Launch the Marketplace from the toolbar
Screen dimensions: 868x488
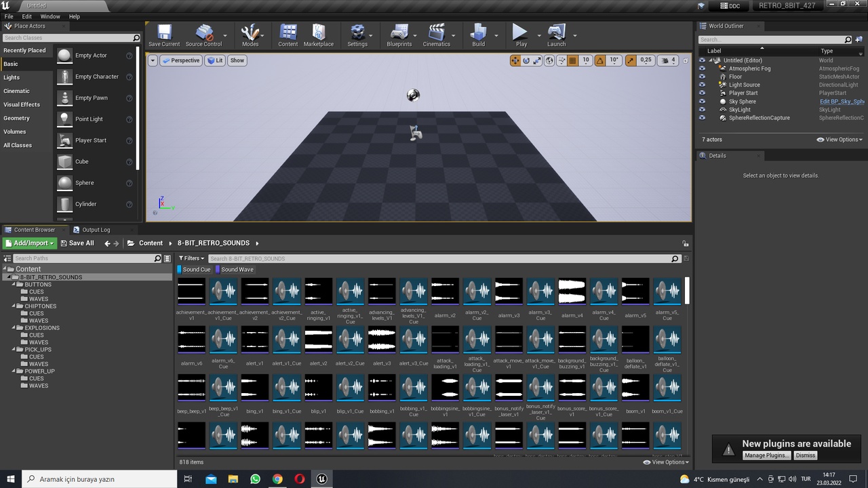[319, 35]
